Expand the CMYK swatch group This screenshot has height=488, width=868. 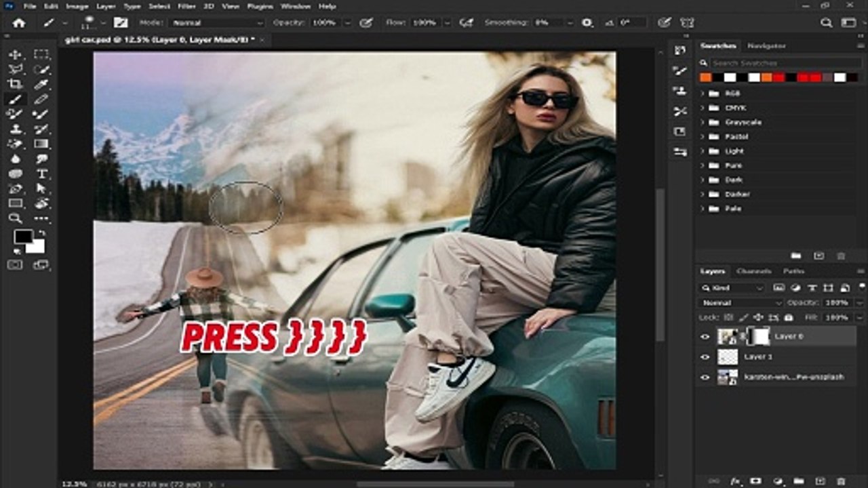pos(703,108)
